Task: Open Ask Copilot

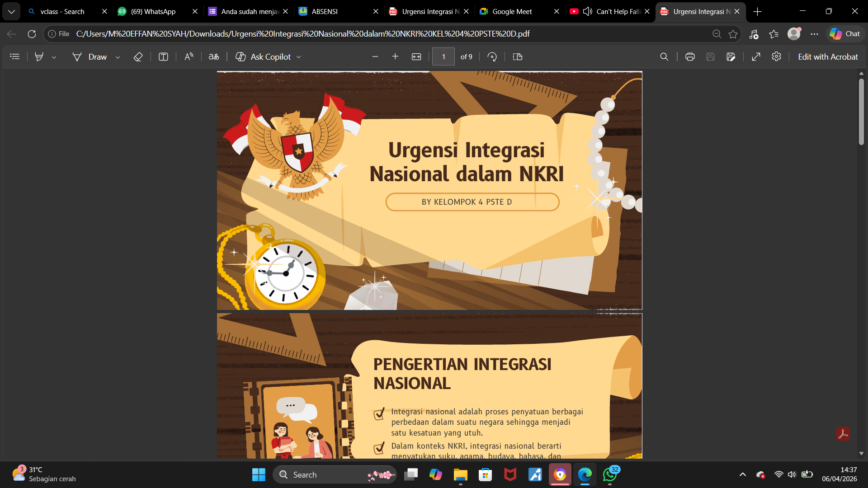Action: pos(264,56)
